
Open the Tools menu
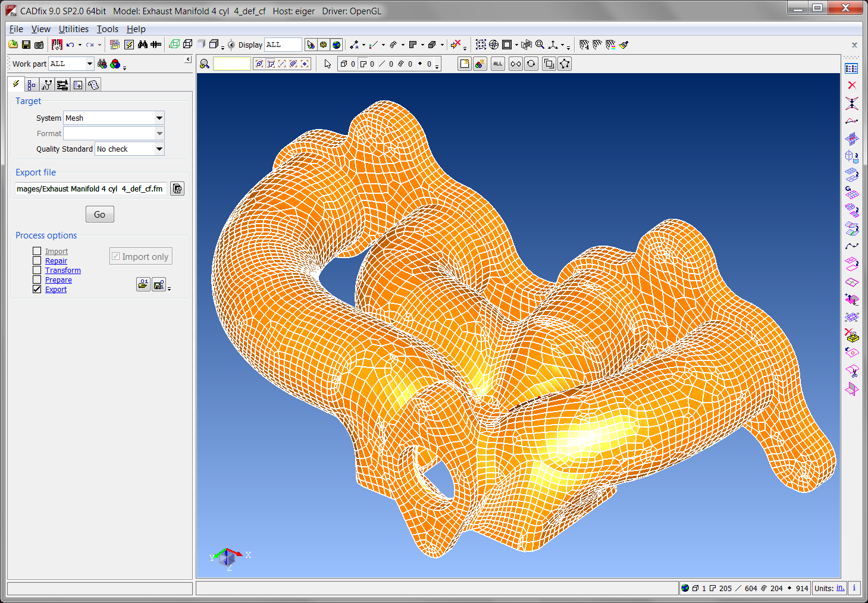[108, 29]
